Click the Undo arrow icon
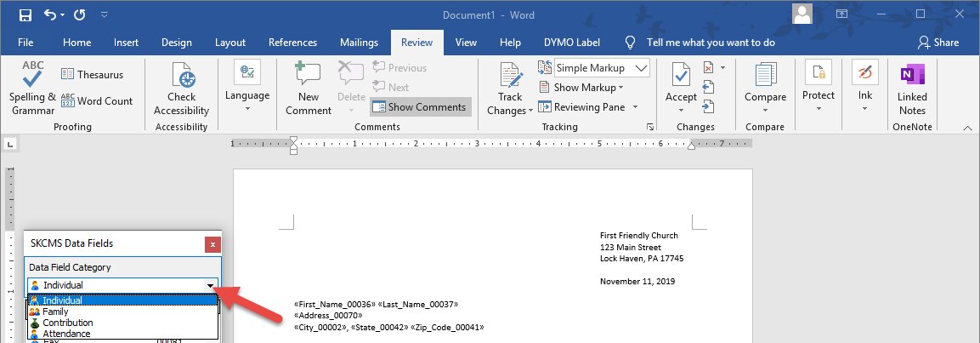 (50, 15)
